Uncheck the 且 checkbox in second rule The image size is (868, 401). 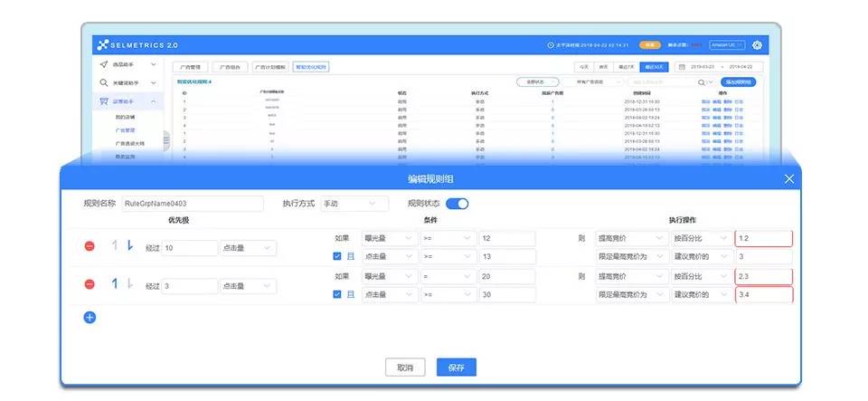[337, 295]
